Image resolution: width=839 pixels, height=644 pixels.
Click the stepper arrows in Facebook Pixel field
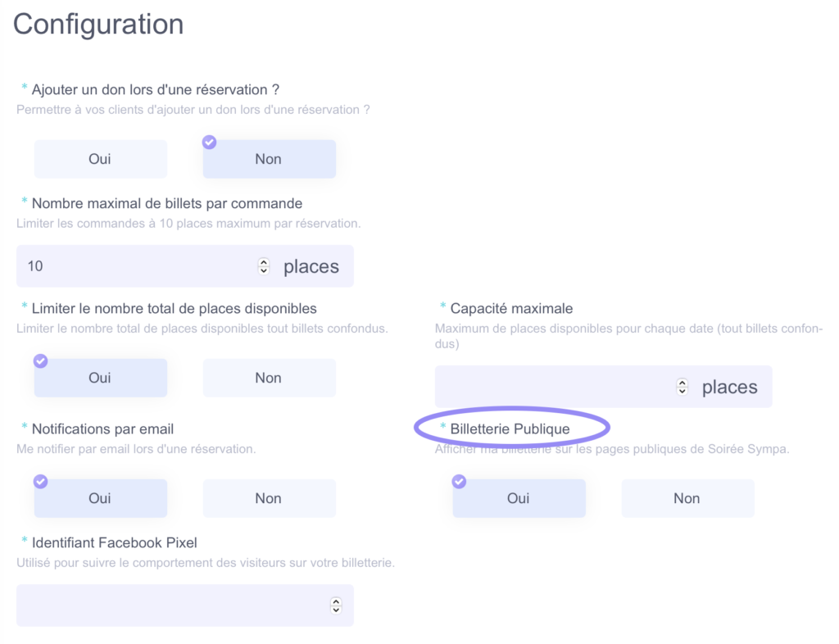click(x=335, y=605)
